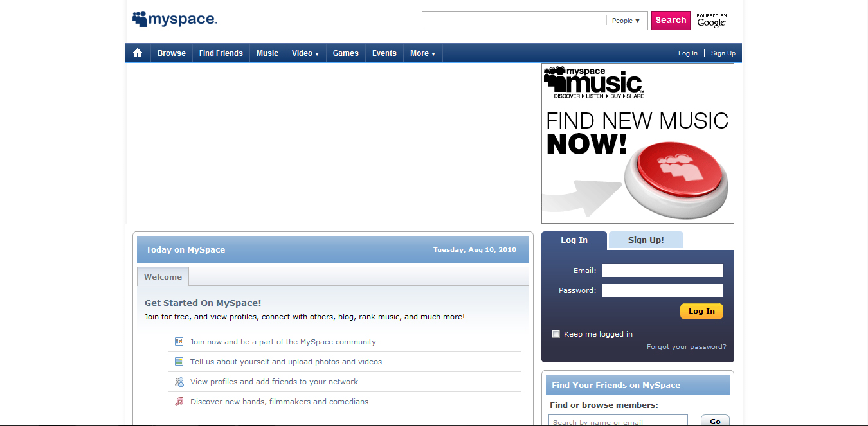Click the Powered by Google logo

712,21
